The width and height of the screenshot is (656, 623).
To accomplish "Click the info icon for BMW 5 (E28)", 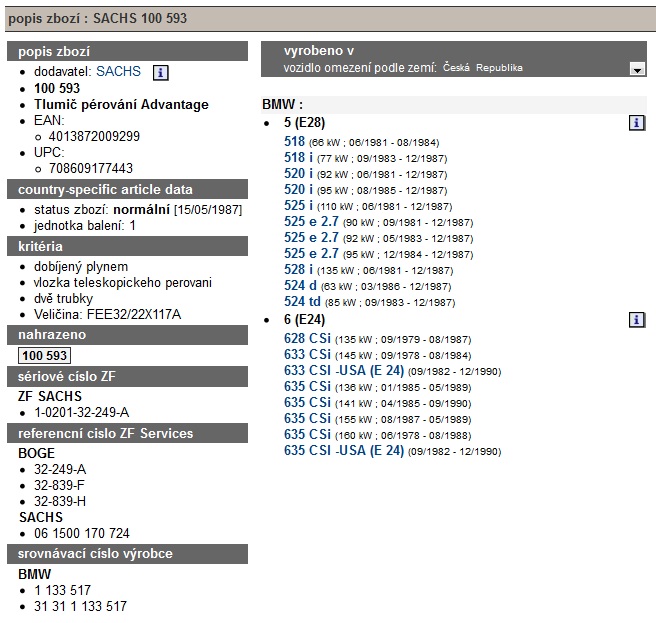I will coord(636,123).
